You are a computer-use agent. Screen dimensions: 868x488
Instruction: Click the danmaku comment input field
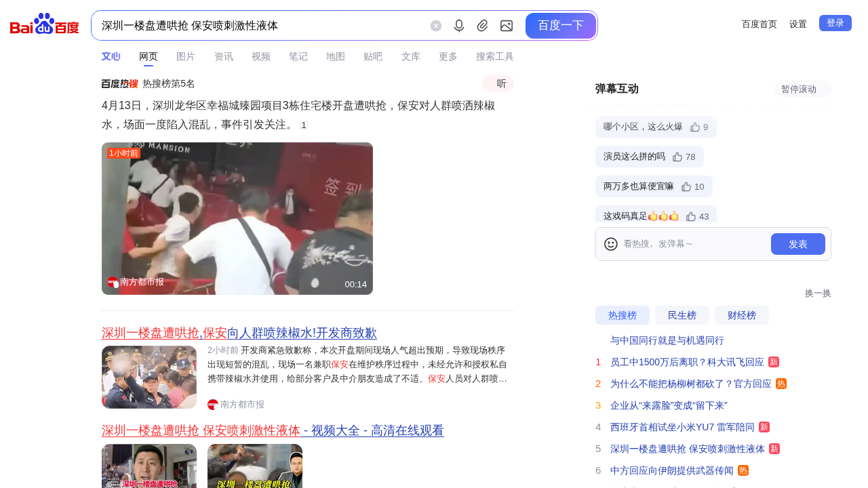[692, 244]
